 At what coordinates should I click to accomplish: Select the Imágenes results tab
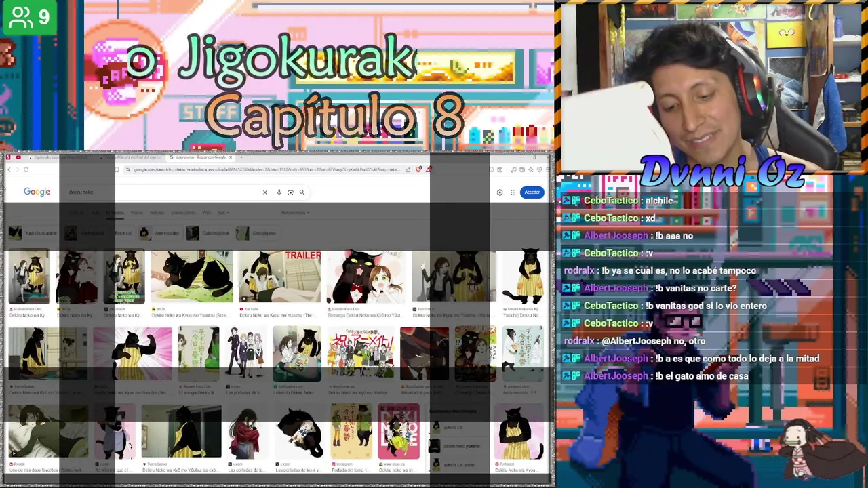[115, 213]
